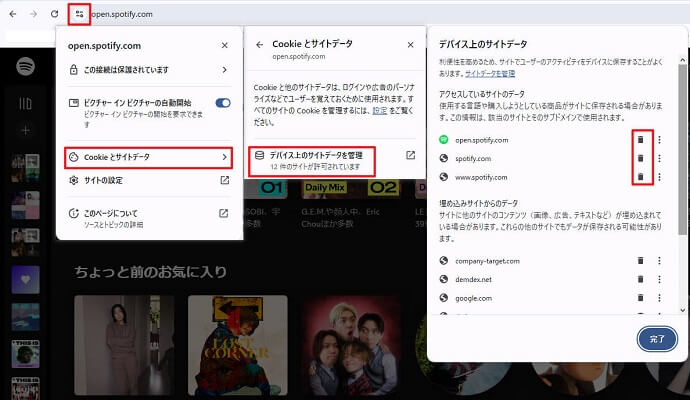This screenshot has width=690, height=400.
Task: Open Liked Songs heart playlist thumbnail
Action: point(26,279)
